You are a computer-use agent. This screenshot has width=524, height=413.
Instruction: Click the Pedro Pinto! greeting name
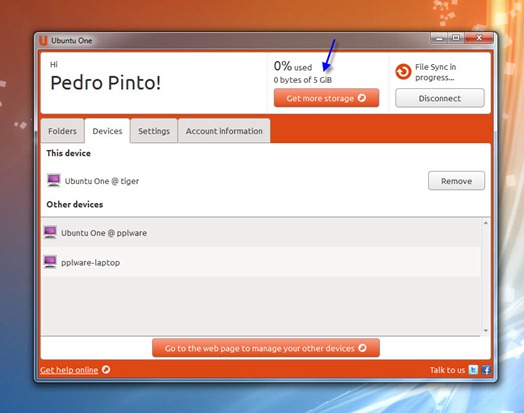pos(106,83)
